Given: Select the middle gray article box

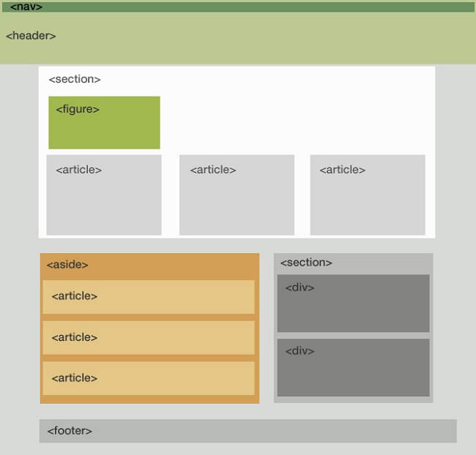Looking at the screenshot, I should tap(237, 195).
